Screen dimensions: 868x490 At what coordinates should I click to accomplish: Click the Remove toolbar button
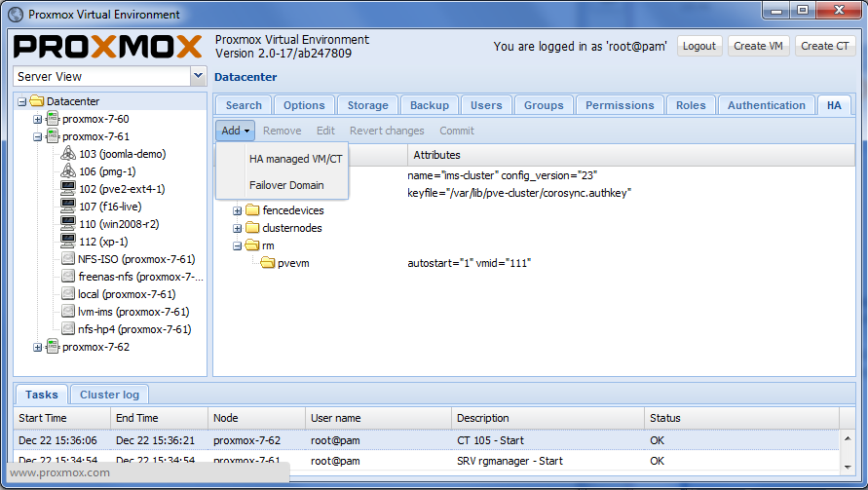pyautogui.click(x=282, y=131)
